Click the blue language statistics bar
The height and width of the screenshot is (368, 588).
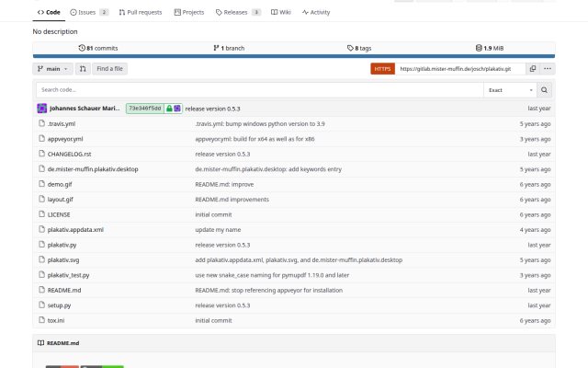point(294,56)
